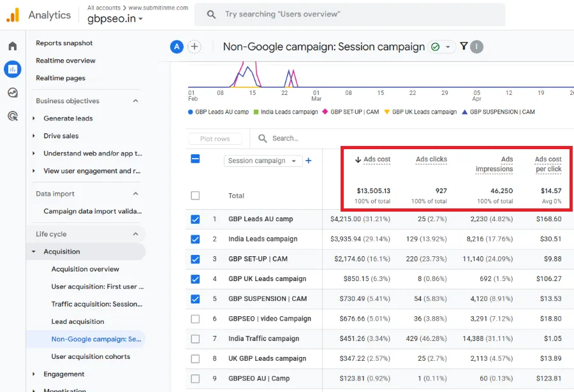Open the filter funnel icon

464,46
